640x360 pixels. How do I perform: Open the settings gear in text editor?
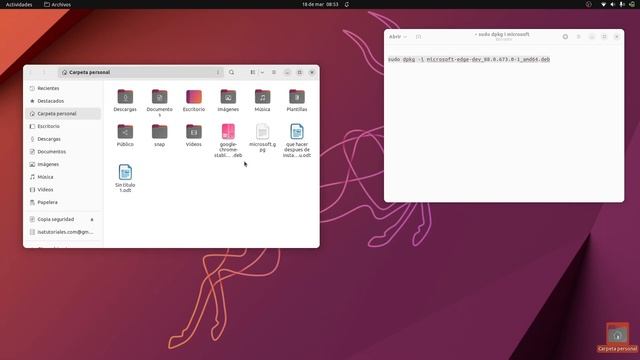[565, 37]
